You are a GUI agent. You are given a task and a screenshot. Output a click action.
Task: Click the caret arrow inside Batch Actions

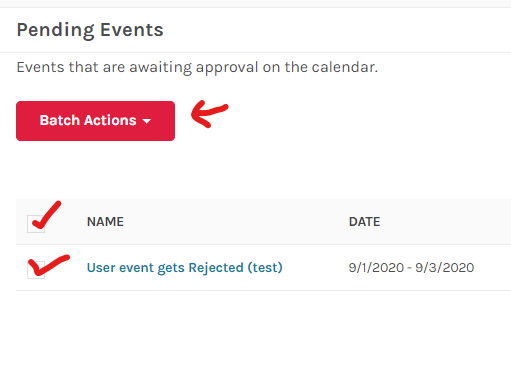tap(146, 121)
